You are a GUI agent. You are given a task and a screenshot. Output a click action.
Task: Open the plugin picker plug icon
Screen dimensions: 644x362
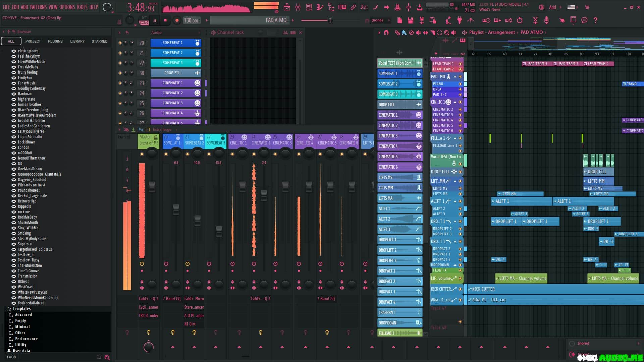pyautogui.click(x=460, y=20)
